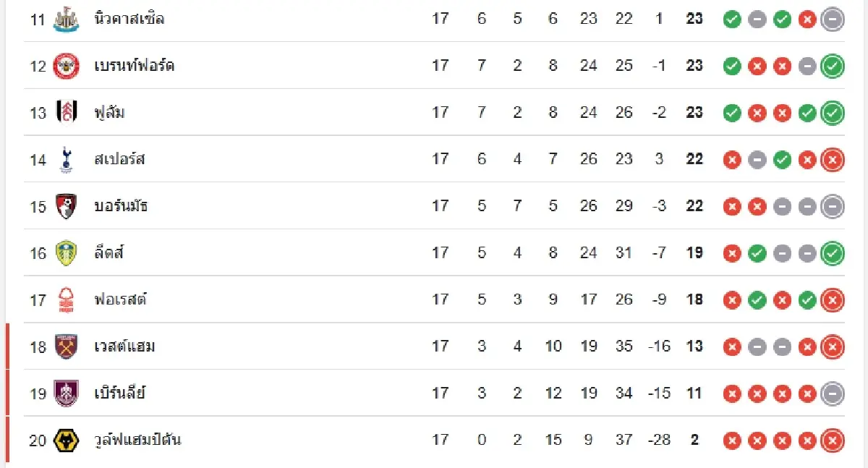Click Leeds' latest match win indicator
This screenshot has height=468, width=868.
pyautogui.click(x=833, y=253)
